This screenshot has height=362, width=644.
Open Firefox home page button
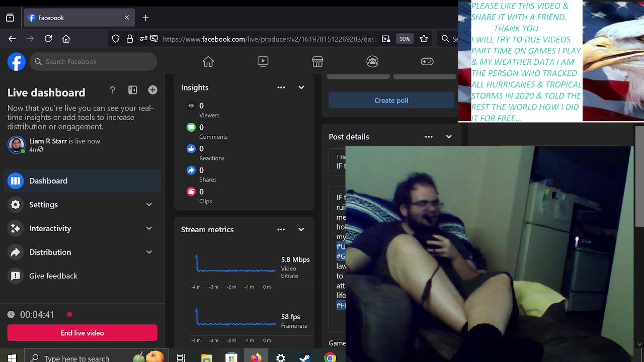pos(66,39)
